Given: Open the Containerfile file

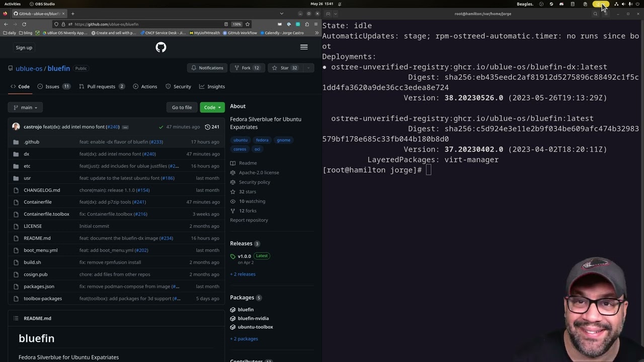Looking at the screenshot, I should click(38, 202).
